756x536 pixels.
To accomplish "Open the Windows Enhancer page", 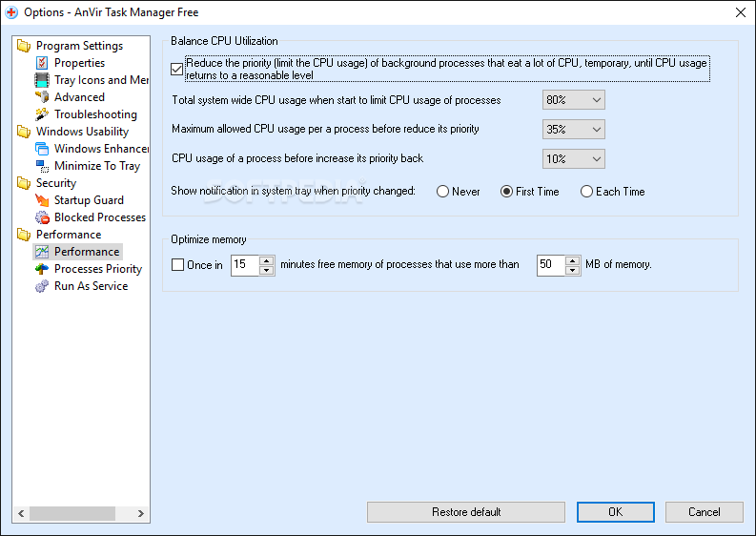I will click(101, 149).
